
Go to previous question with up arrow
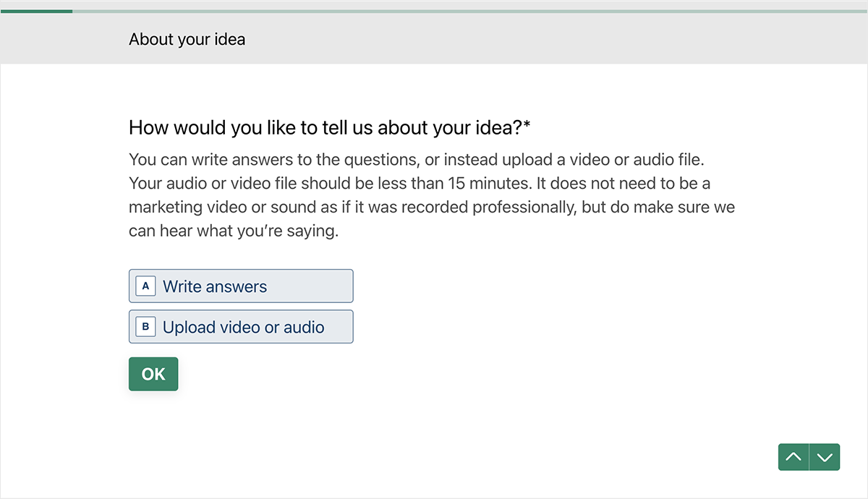click(793, 457)
